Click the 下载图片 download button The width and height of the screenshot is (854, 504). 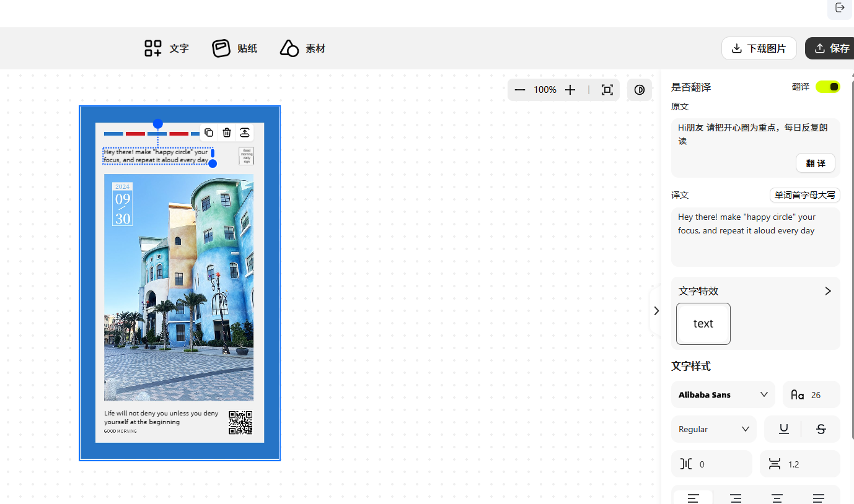(x=759, y=48)
